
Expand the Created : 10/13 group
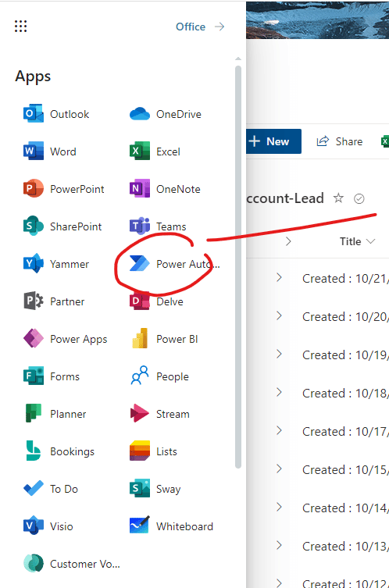click(x=279, y=545)
